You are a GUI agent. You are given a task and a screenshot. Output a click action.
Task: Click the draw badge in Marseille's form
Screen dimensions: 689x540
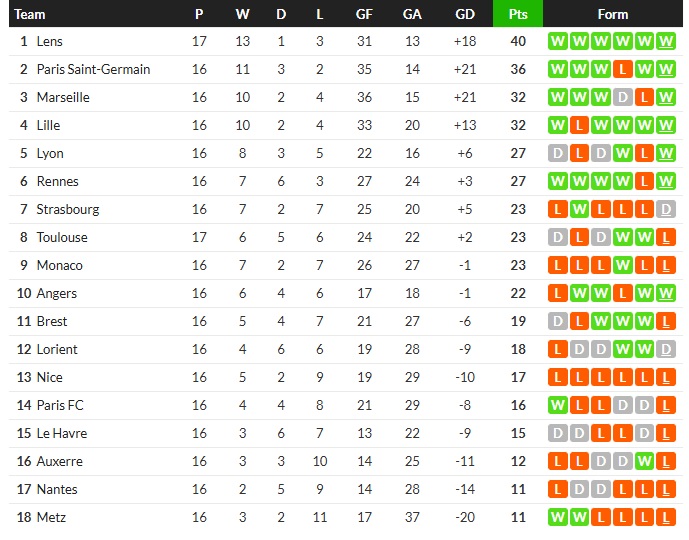(623, 97)
